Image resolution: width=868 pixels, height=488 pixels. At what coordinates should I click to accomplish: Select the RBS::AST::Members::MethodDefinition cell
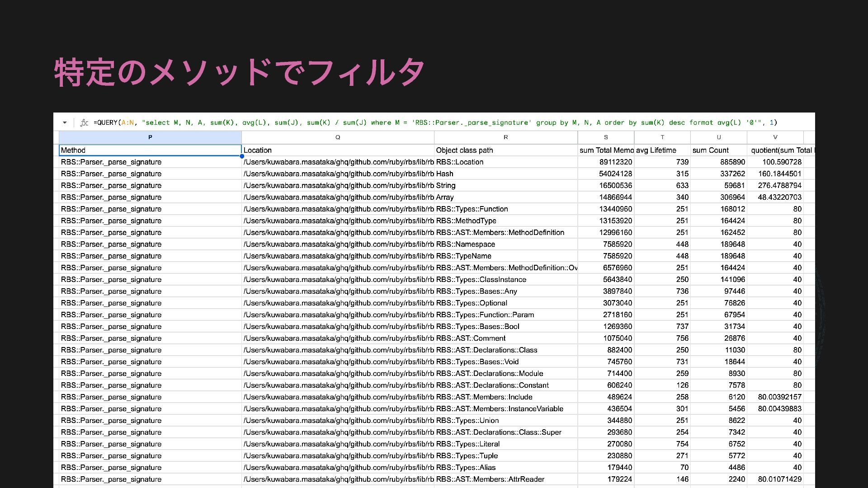[505, 233]
